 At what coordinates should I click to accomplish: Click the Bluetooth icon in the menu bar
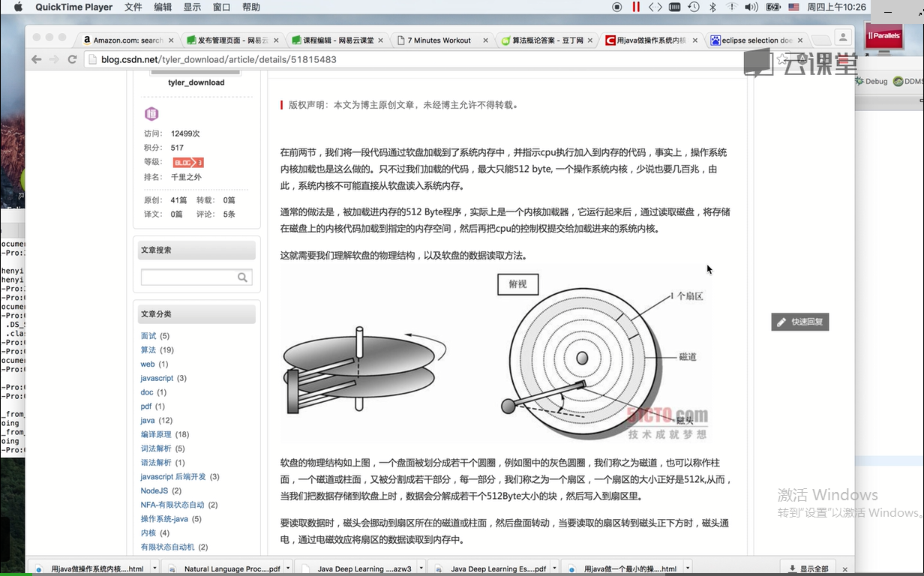tap(712, 7)
